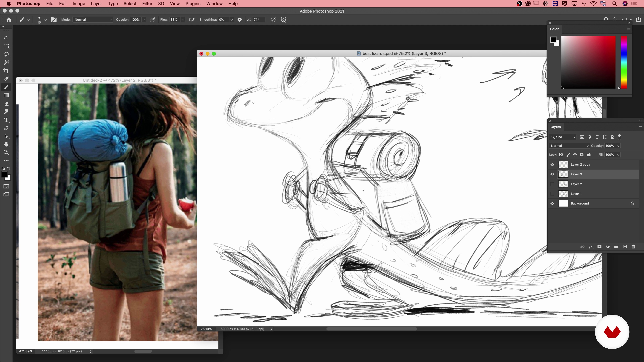Delete the selected layer
Viewport: 644px width, 362px height.
(633, 247)
